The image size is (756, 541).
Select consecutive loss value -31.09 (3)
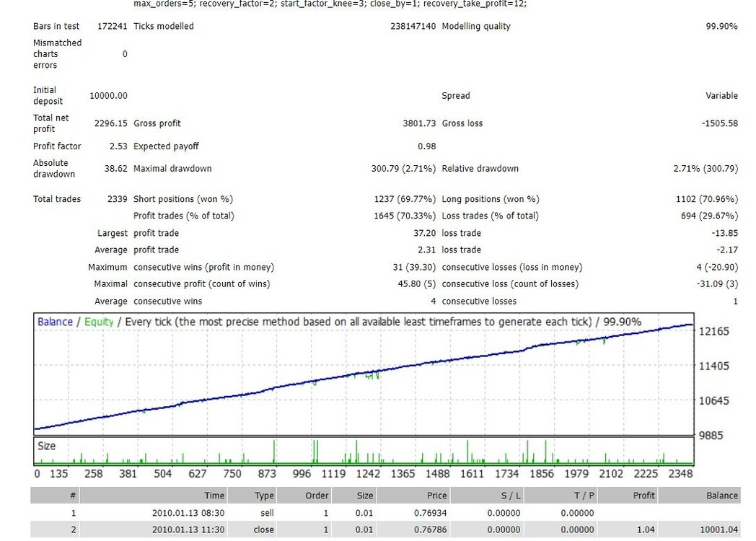(717, 284)
